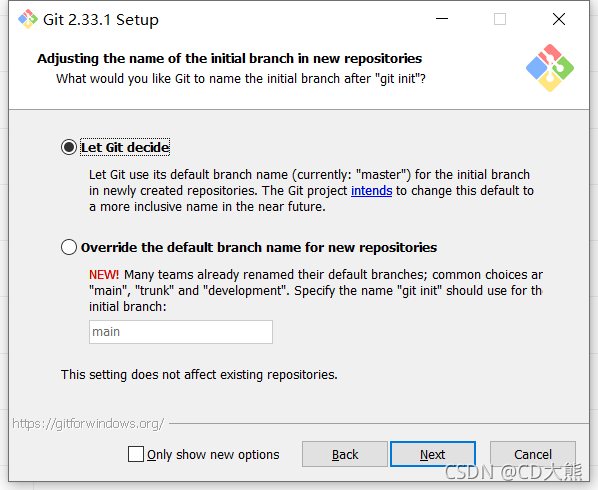The height and width of the screenshot is (490, 598).
Task: Enable the "Only show new options" checkbox
Action: tap(136, 454)
